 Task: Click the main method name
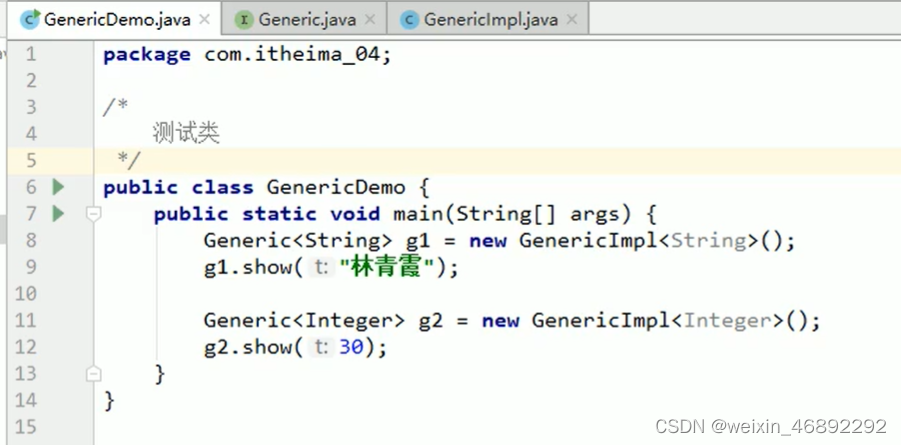click(418, 214)
